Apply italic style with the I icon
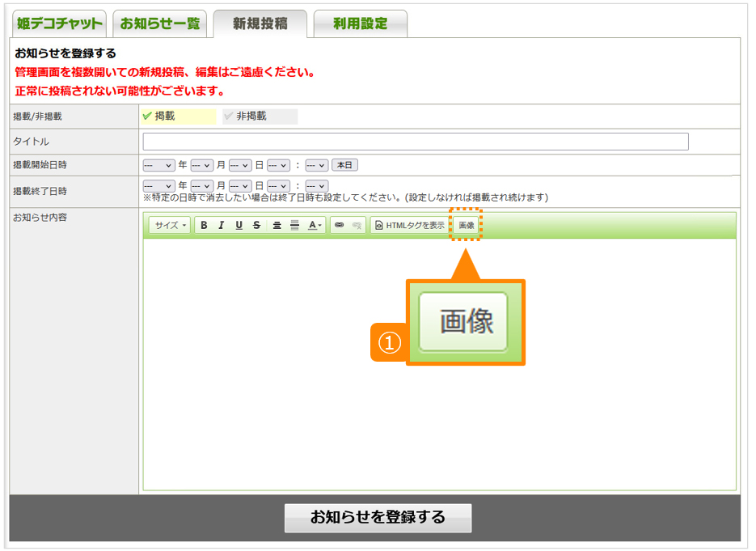Screen dimensions: 756x551 [221, 226]
